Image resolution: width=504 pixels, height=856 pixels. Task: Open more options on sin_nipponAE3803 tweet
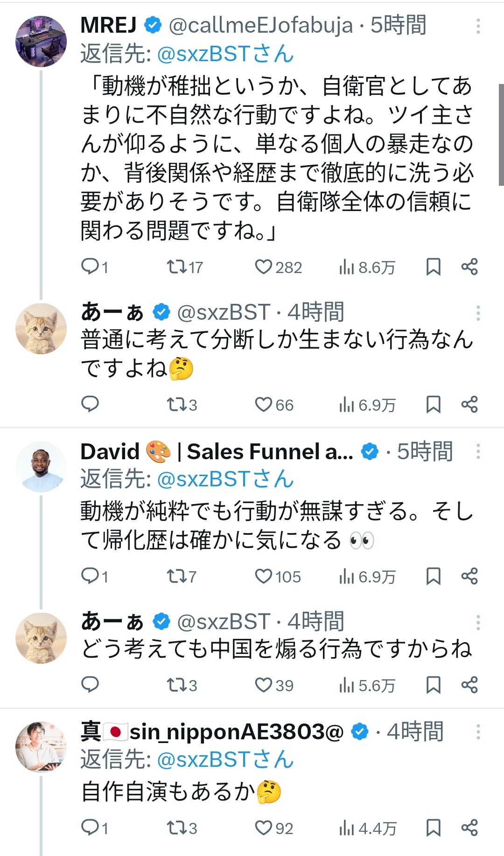tap(478, 731)
